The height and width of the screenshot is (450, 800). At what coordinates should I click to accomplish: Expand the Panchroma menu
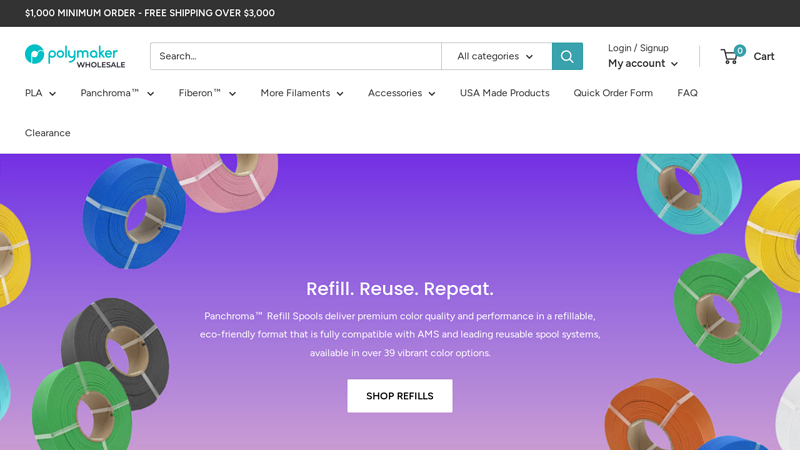117,93
